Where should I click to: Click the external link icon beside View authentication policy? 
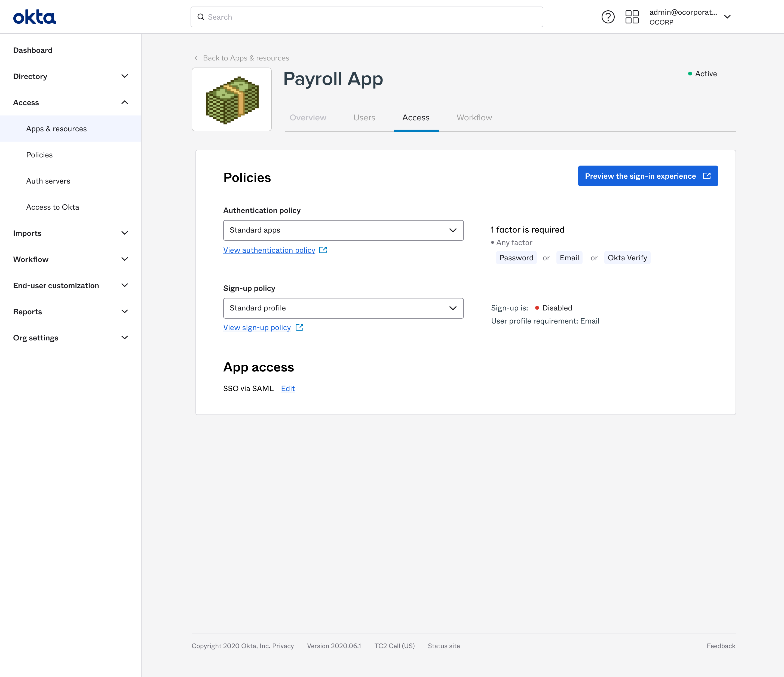pyautogui.click(x=323, y=250)
